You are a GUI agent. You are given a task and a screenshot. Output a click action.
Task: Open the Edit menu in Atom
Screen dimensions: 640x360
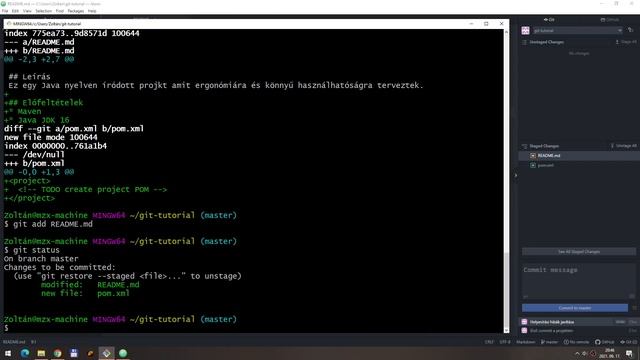tap(15, 11)
